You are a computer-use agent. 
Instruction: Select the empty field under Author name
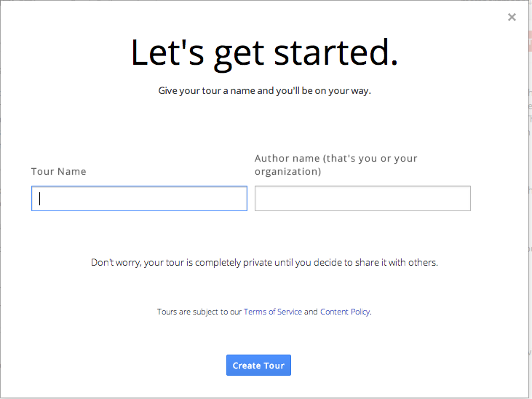362,199
